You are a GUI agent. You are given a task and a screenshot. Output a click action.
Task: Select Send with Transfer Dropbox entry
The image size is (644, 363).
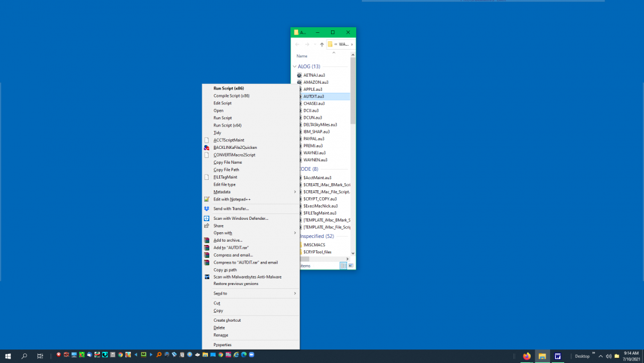[x=251, y=208]
